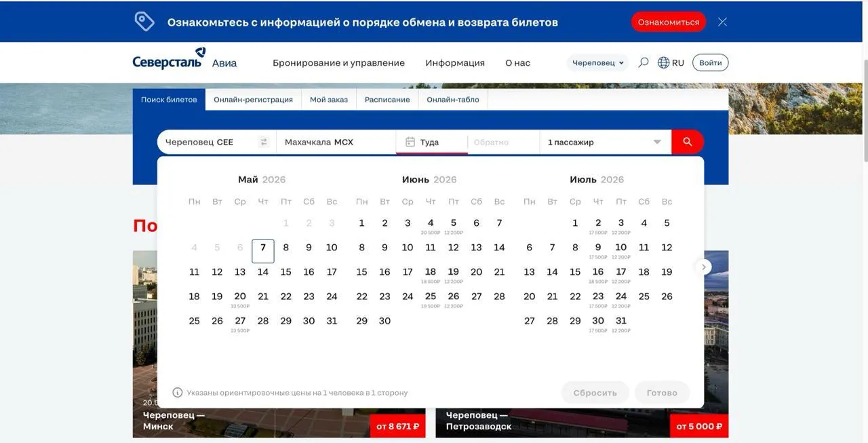Select May 7 in the calendar

click(x=263, y=251)
